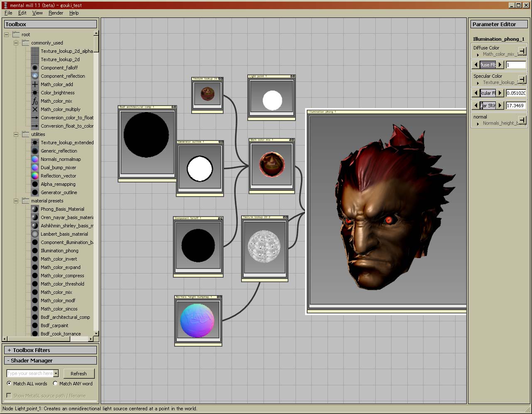
Task: Choose the Bsdf_carpaint icon
Action: pos(35,325)
